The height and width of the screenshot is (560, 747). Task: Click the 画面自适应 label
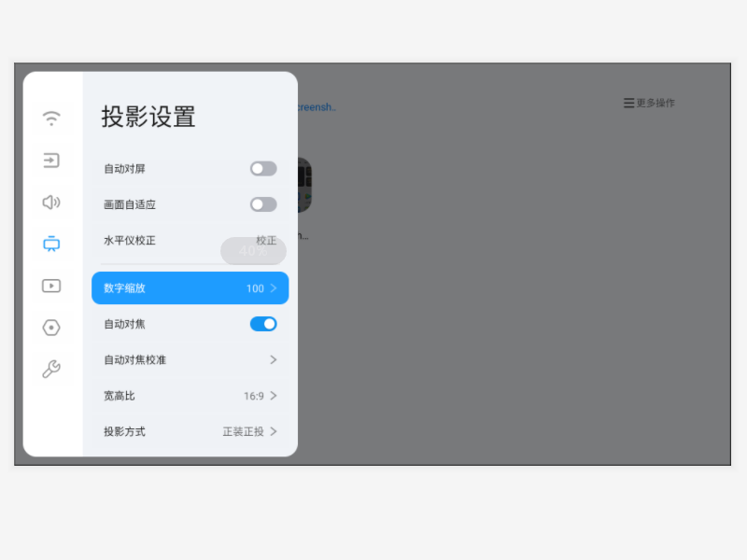pyautogui.click(x=130, y=204)
